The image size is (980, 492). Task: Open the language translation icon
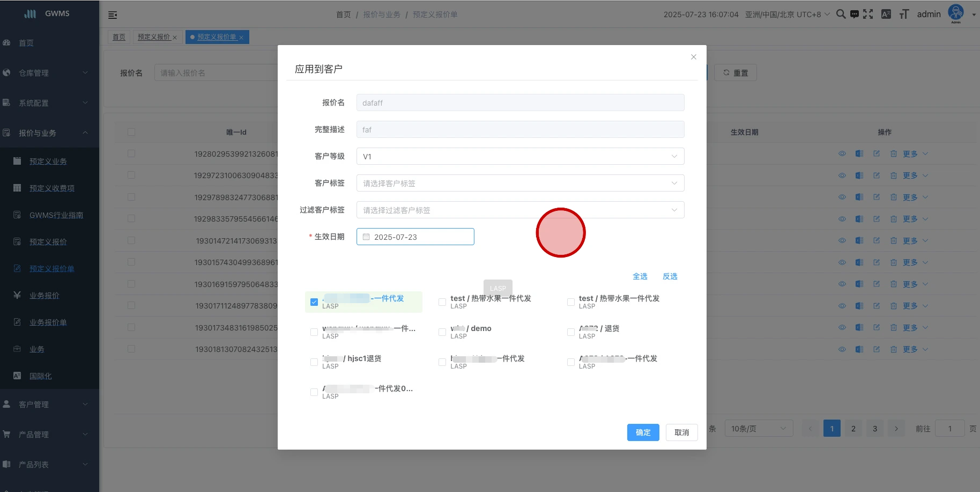click(886, 14)
